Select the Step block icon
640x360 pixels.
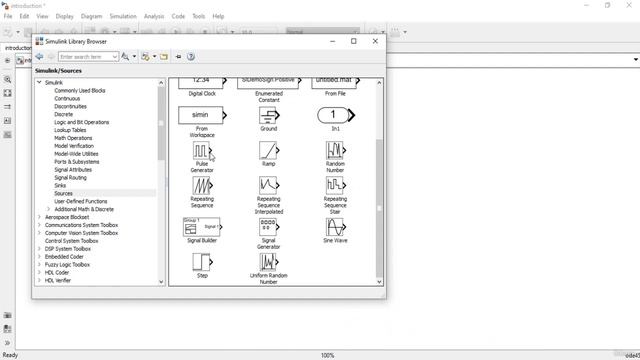tap(202, 262)
